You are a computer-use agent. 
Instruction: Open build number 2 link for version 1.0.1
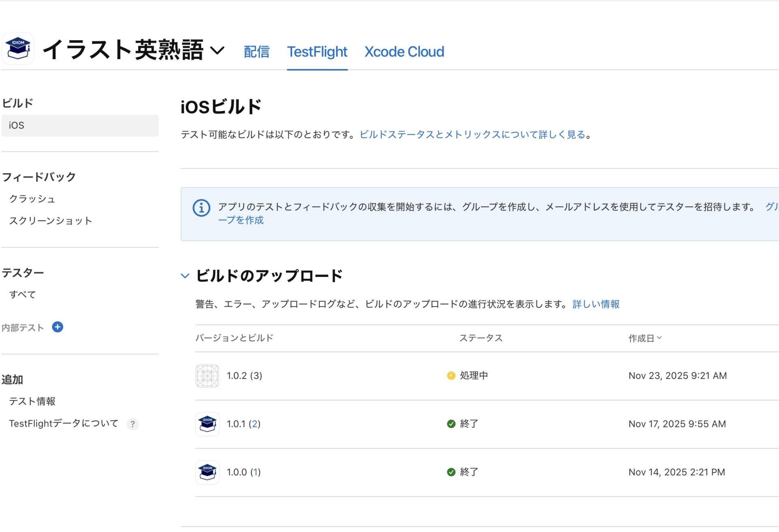tap(254, 424)
